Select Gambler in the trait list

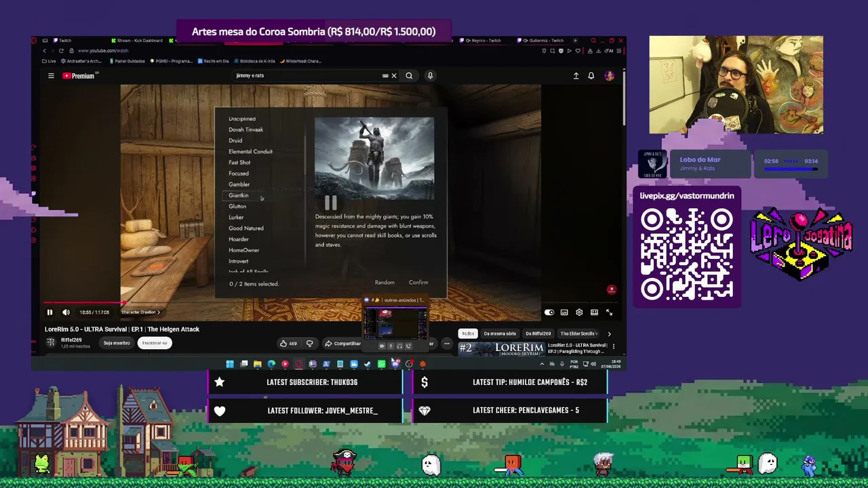coord(239,184)
